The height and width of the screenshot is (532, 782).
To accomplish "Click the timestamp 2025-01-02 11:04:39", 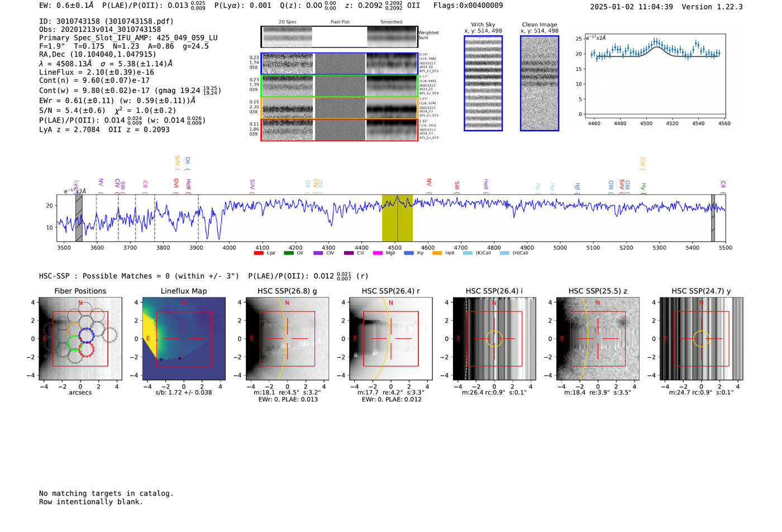I will (632, 7).
